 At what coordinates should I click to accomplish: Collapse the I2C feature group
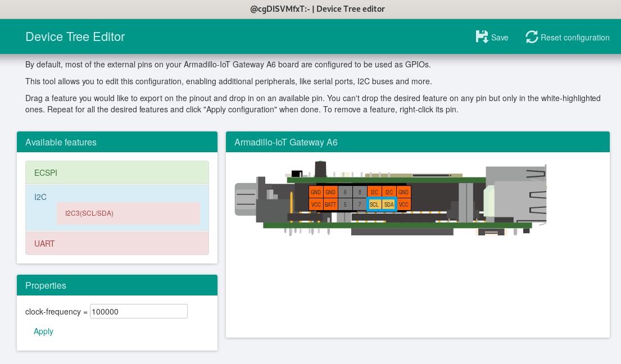(x=40, y=197)
